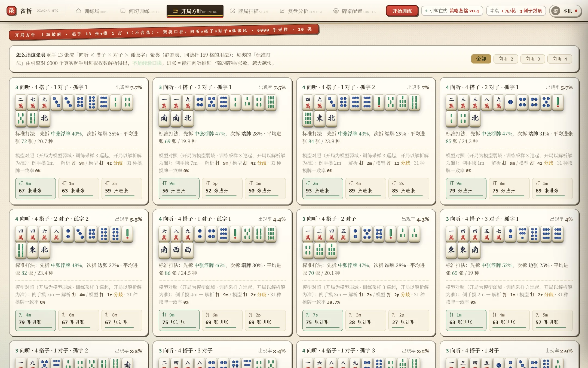
Task: Choose 打 5p 52 张进张 option
Action: (222, 188)
